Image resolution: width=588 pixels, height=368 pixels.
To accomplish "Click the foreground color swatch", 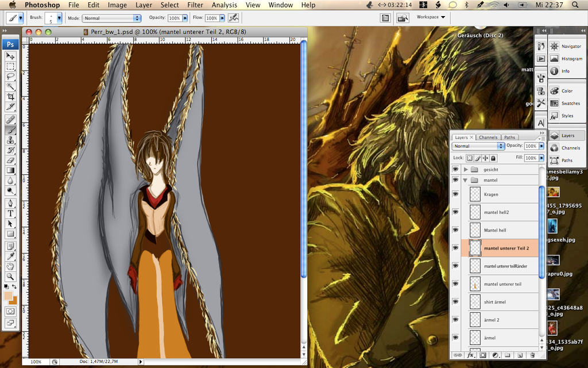I will click(x=9, y=296).
